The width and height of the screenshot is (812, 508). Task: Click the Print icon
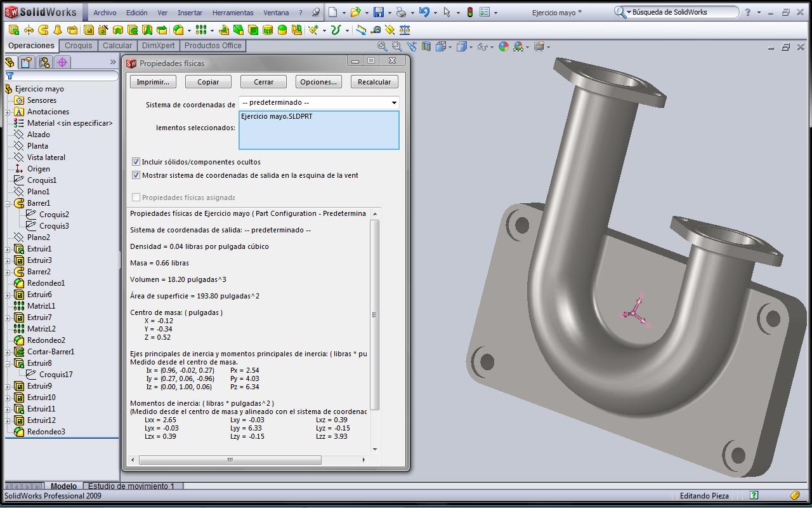tap(401, 12)
